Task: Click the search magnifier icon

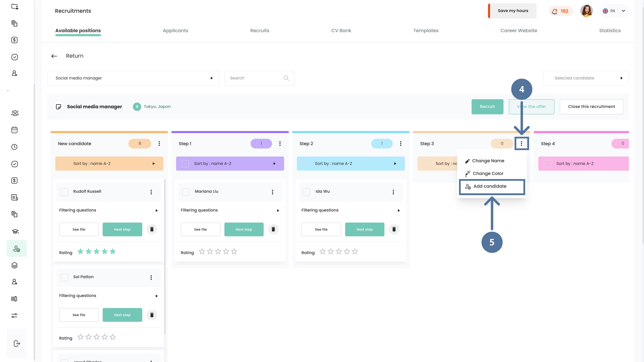Action: pos(286,78)
